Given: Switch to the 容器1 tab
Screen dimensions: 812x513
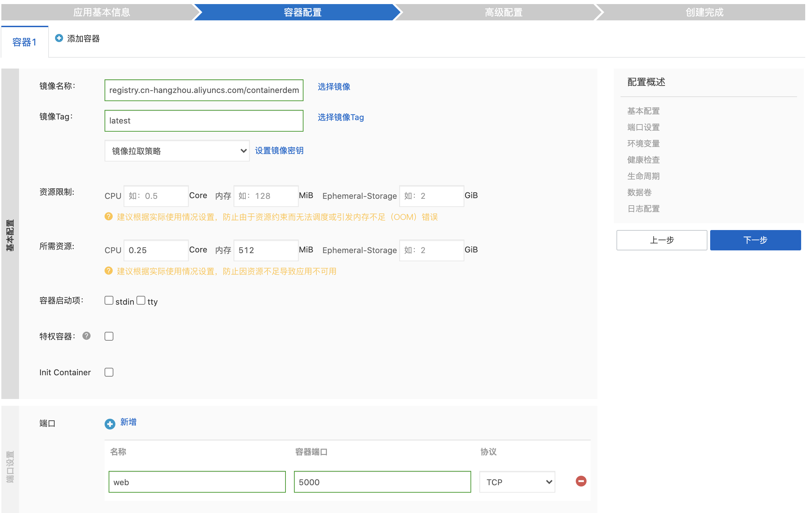Looking at the screenshot, I should (x=24, y=42).
